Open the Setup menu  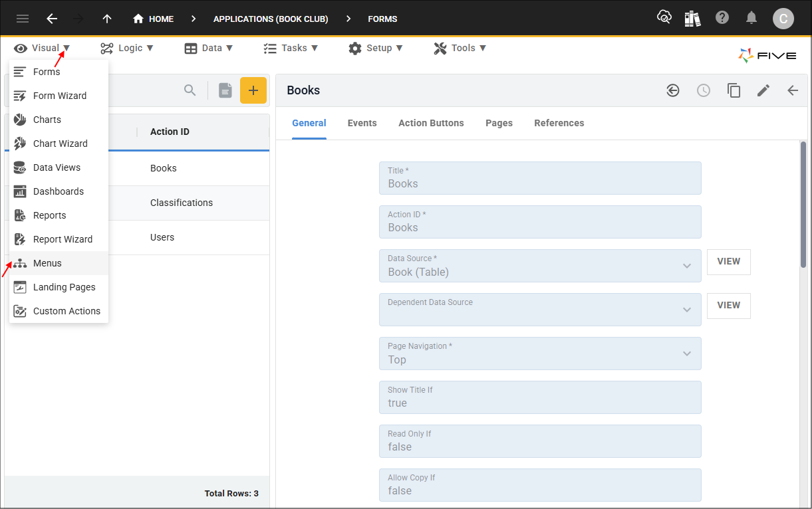376,48
